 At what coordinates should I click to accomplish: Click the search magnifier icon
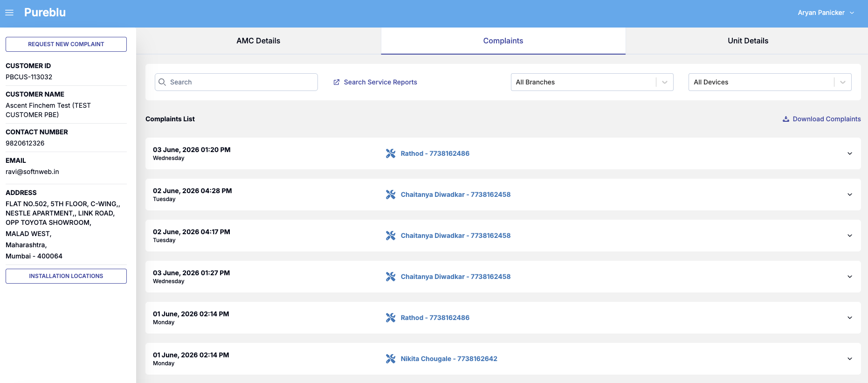click(162, 82)
